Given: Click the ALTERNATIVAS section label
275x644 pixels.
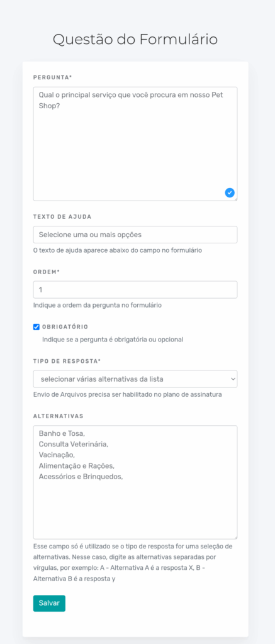Looking at the screenshot, I should pos(59,416).
